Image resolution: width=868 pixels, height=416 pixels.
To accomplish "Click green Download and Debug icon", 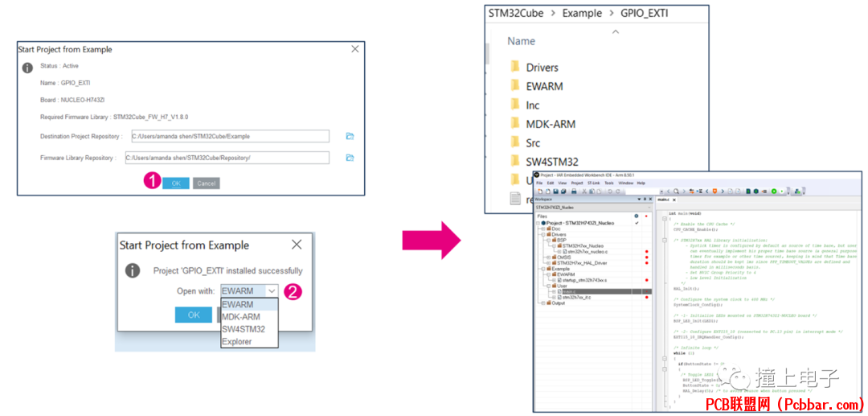I will [x=774, y=192].
